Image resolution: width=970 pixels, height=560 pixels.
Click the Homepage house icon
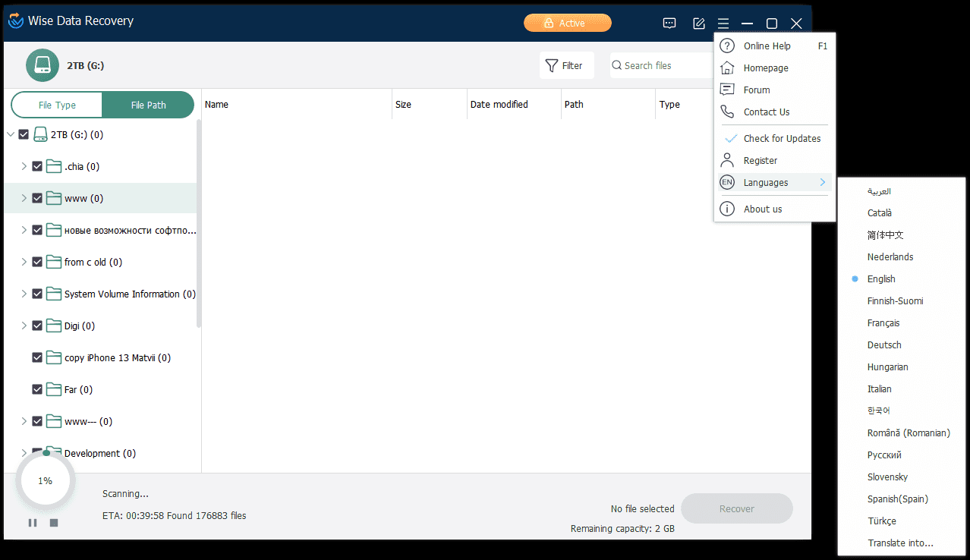[x=727, y=68]
